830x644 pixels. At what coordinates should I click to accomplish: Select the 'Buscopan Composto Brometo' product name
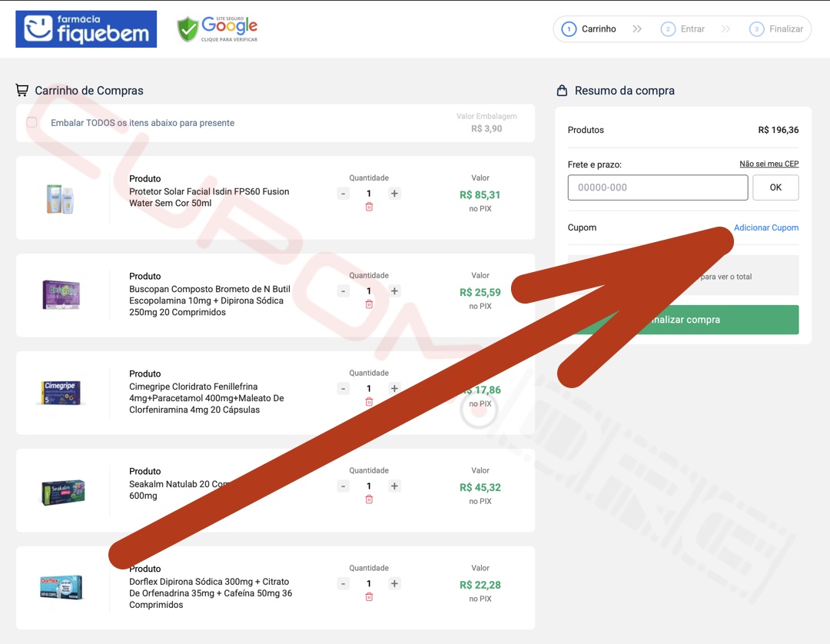[x=210, y=300]
